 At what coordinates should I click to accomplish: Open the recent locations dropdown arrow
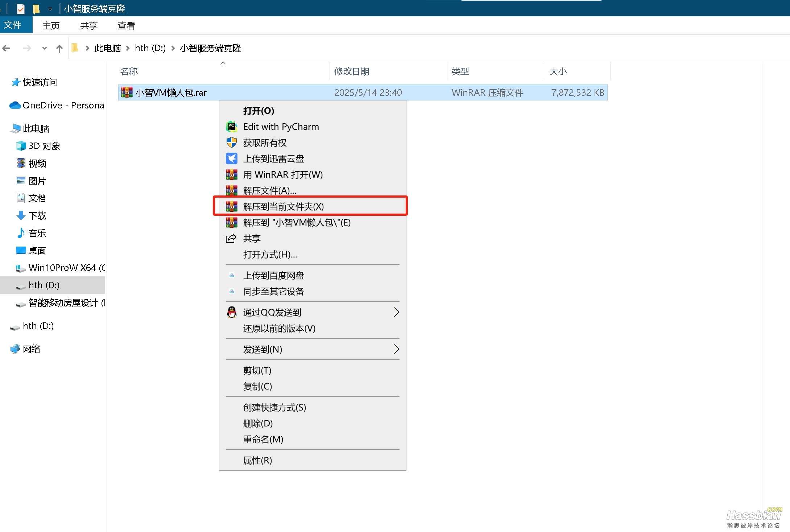click(44, 48)
